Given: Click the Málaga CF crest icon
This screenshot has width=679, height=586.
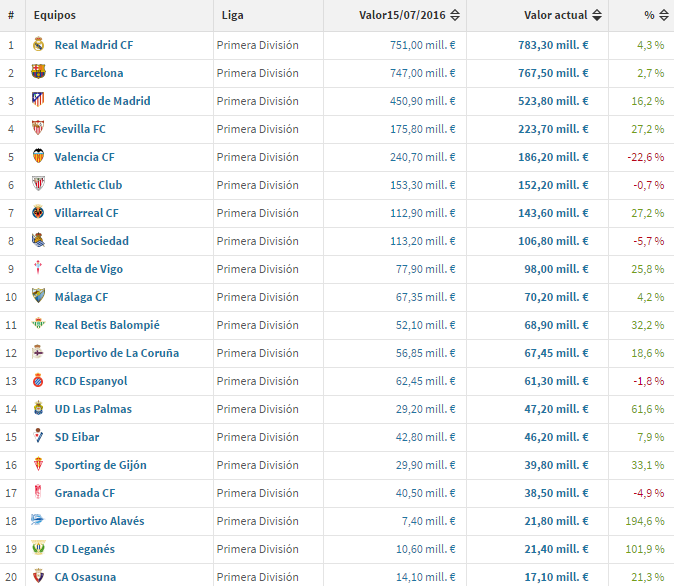Looking at the screenshot, I should pos(39,296).
